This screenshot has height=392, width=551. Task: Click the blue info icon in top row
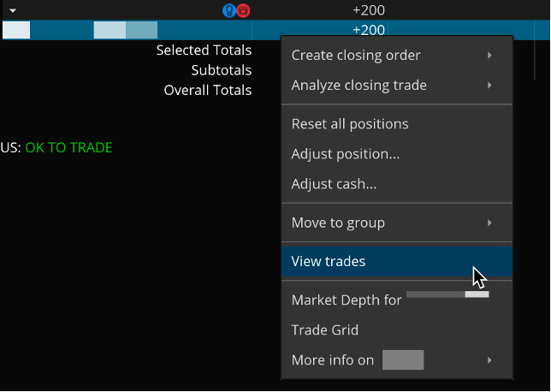click(x=228, y=11)
